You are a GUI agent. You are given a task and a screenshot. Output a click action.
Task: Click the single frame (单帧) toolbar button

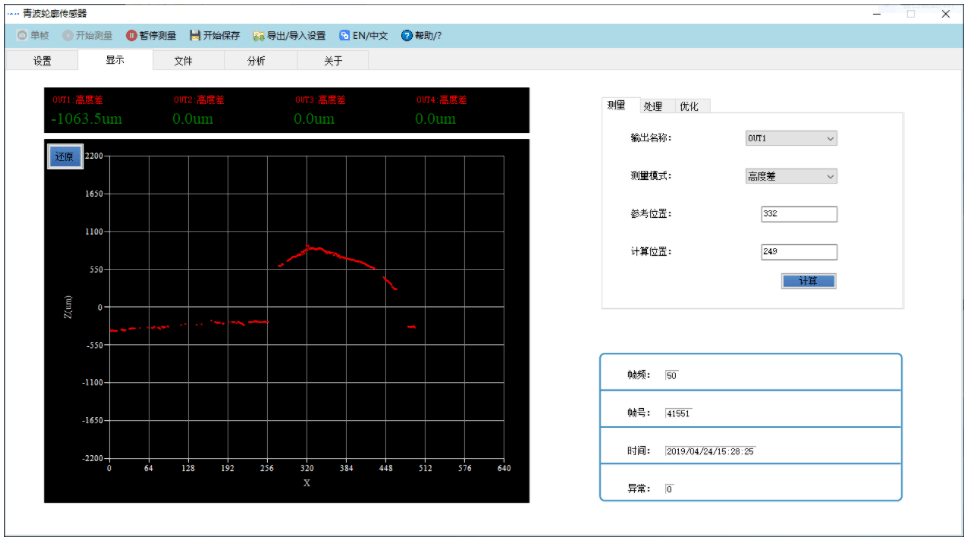tap(33, 36)
